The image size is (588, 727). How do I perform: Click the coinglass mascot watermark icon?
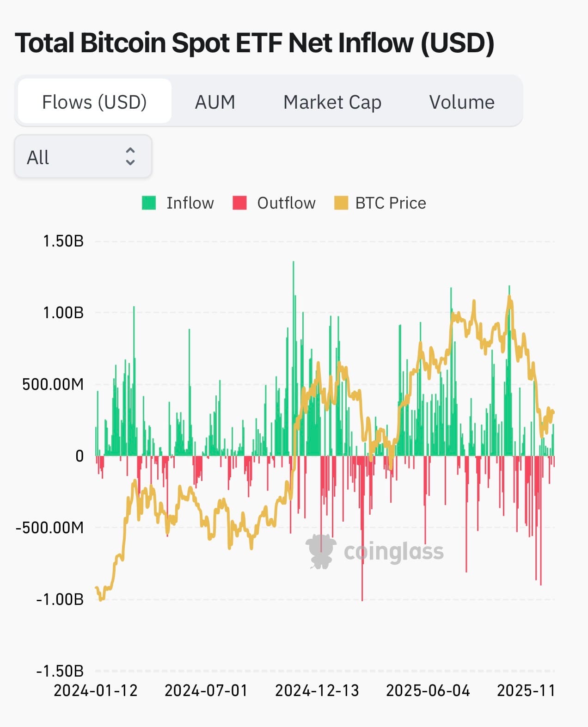pos(321,551)
